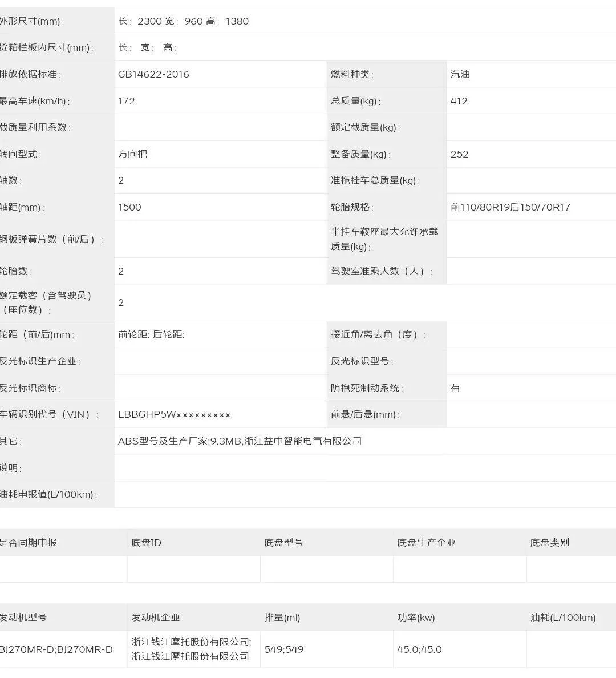Click the 发动机企业 column header
Viewport: 616px width, 678px height.
pyautogui.click(x=156, y=618)
